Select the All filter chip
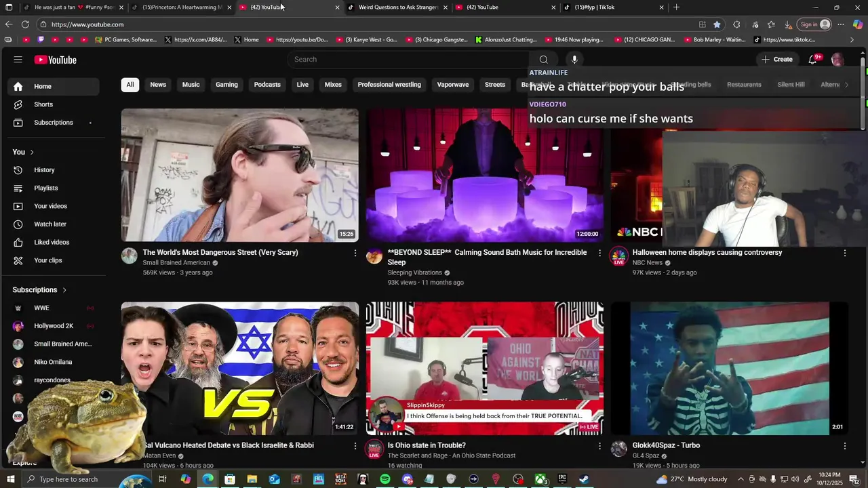868x488 pixels. tap(130, 85)
